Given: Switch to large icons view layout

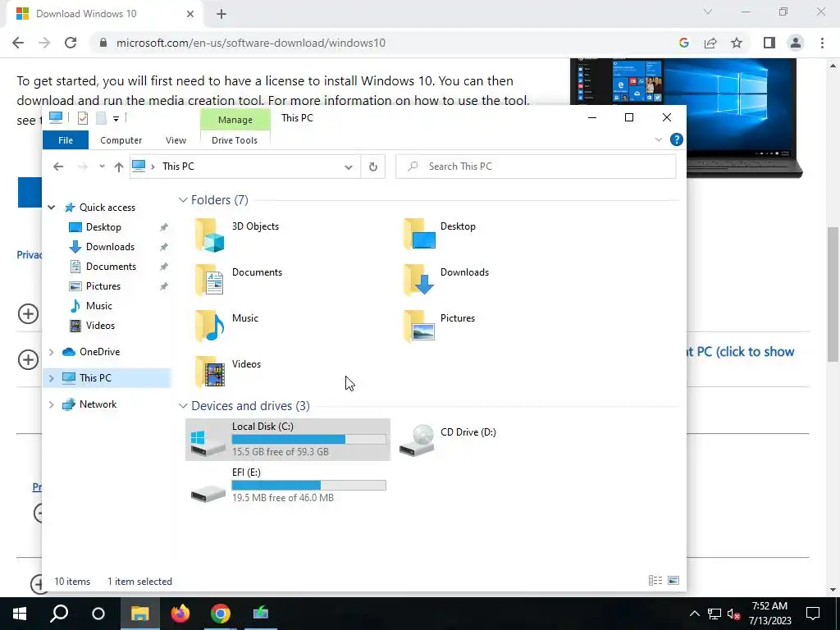Looking at the screenshot, I should point(674,581).
